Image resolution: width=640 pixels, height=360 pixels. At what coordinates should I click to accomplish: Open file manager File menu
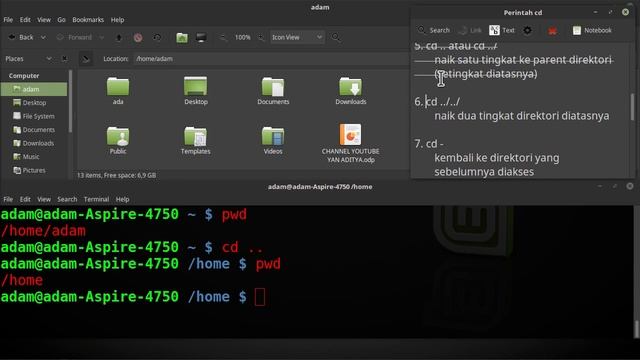(x=8, y=20)
